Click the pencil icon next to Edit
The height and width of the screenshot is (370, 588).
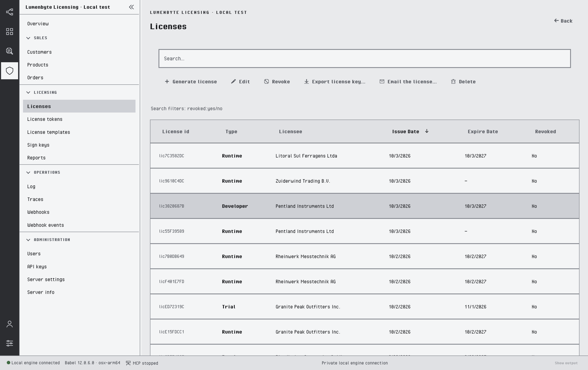click(x=233, y=82)
